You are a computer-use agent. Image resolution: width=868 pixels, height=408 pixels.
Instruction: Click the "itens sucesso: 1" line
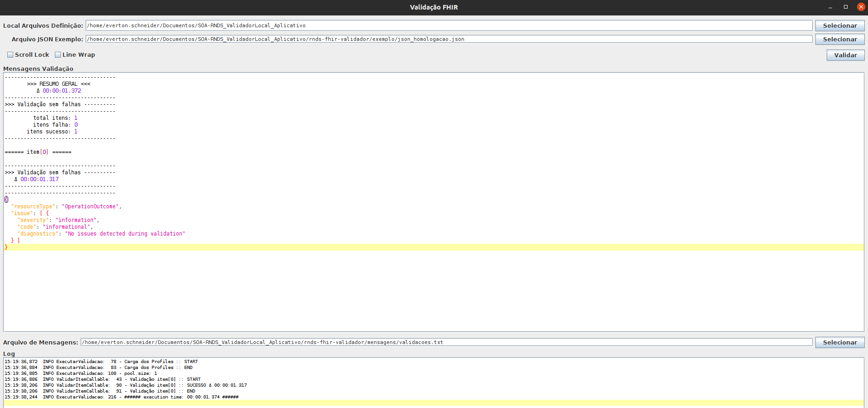click(52, 132)
